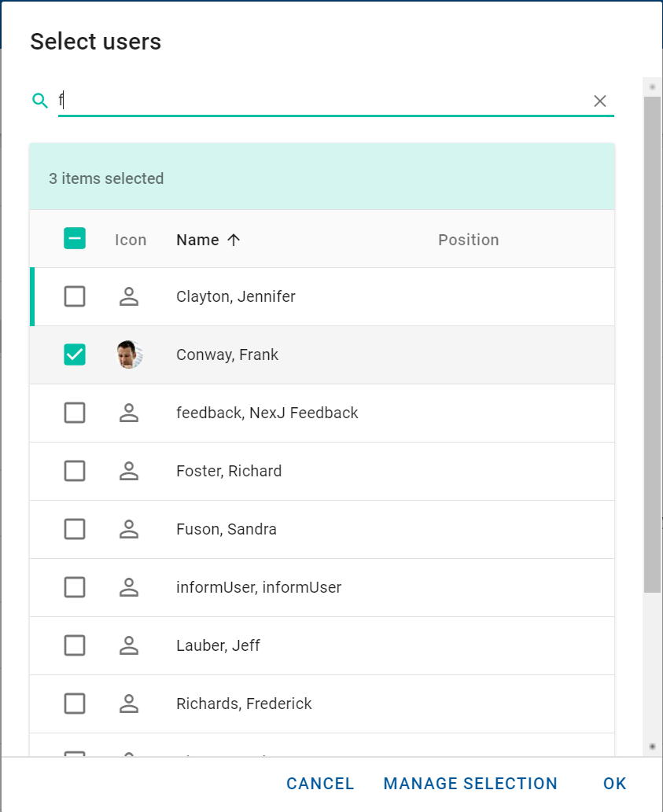
Task: Click Frank Conway's profile photo
Action: click(x=129, y=355)
